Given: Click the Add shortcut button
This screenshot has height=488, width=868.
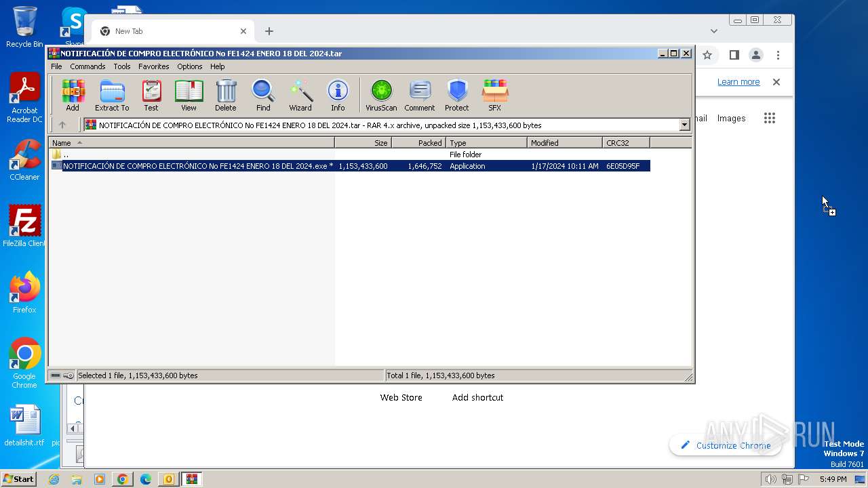Looking at the screenshot, I should 477,397.
